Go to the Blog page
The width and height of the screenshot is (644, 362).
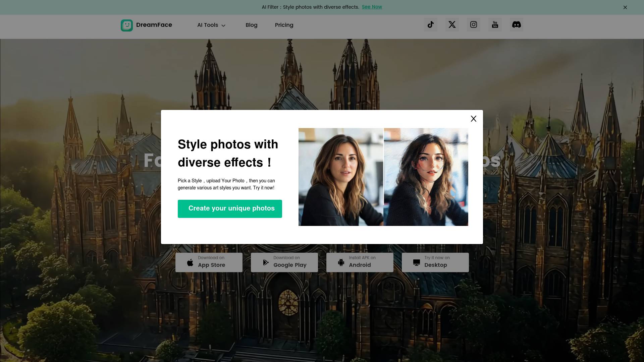pos(252,25)
